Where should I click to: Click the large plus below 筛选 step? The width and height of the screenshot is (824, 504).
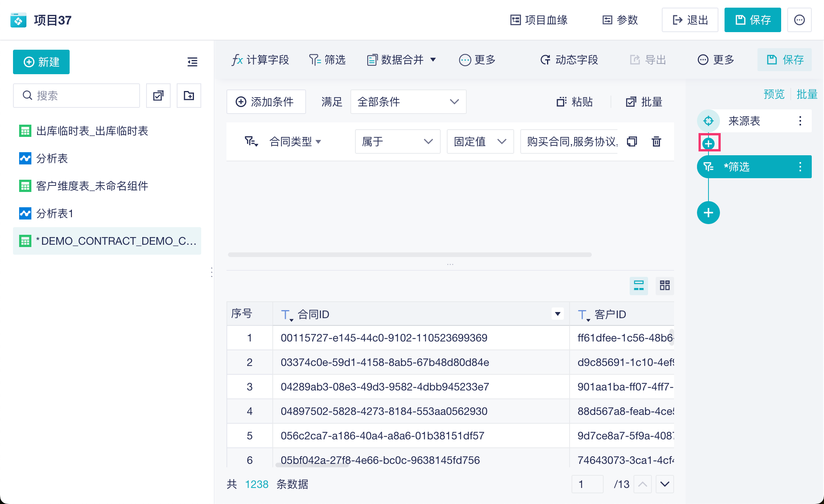pyautogui.click(x=708, y=213)
